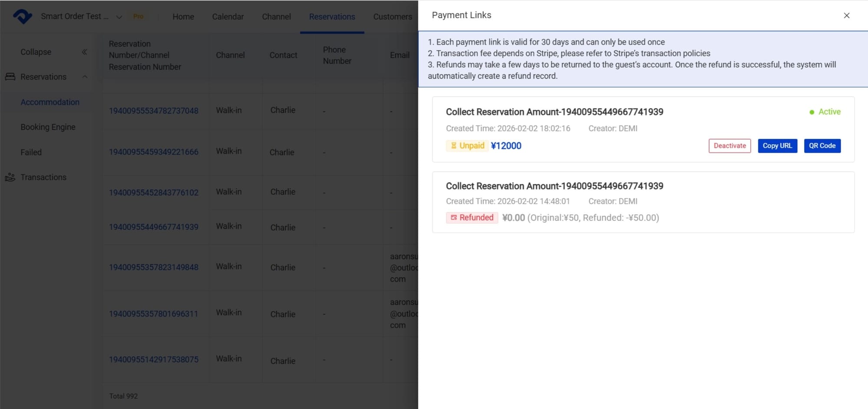Click the Refunded status badge icon
This screenshot has height=409, width=868.
coord(454,218)
